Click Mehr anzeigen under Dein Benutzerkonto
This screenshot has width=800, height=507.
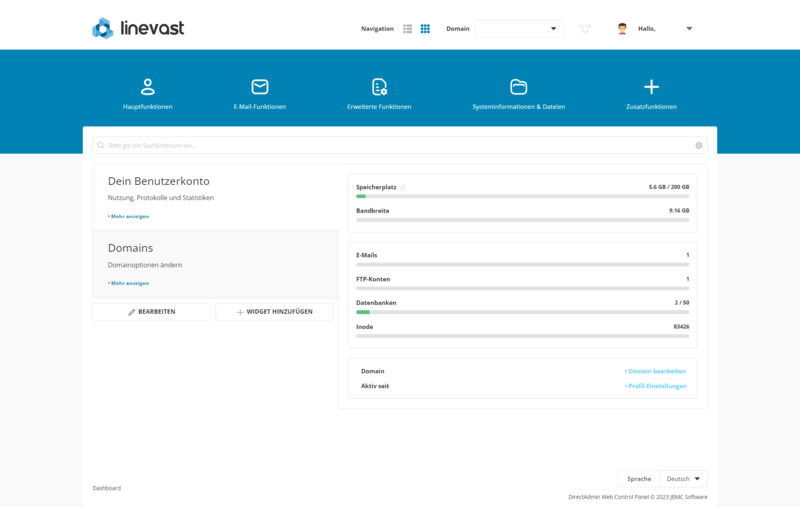tap(129, 216)
